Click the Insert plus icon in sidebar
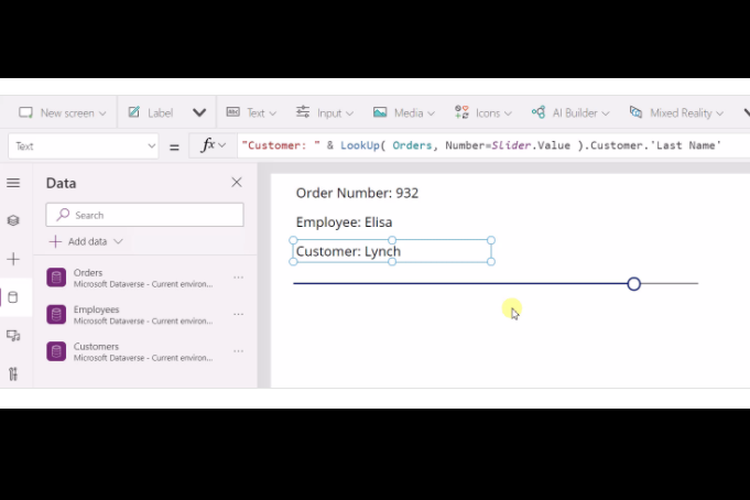This screenshot has width=750, height=500. point(13,259)
